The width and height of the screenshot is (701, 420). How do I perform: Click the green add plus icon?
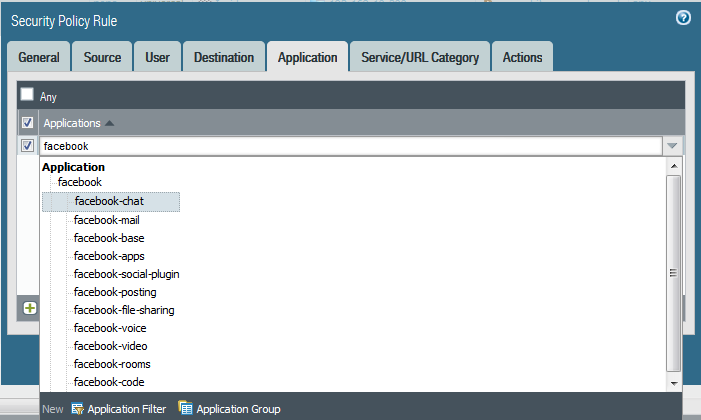29,308
